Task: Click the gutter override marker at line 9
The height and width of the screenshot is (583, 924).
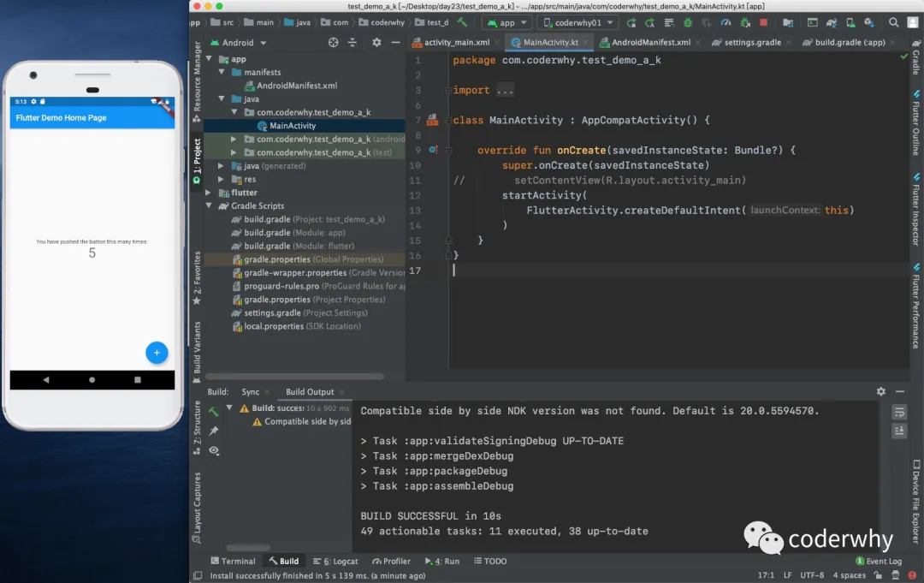Action: 433,150
